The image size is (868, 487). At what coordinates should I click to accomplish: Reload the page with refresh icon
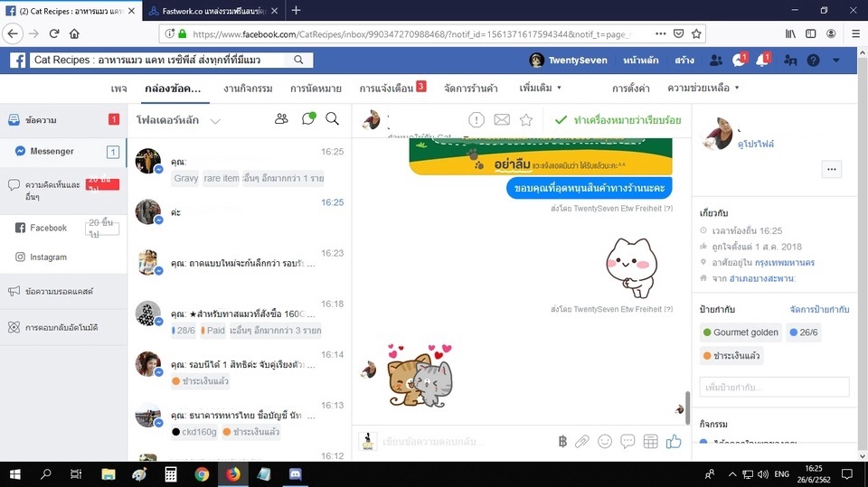54,33
